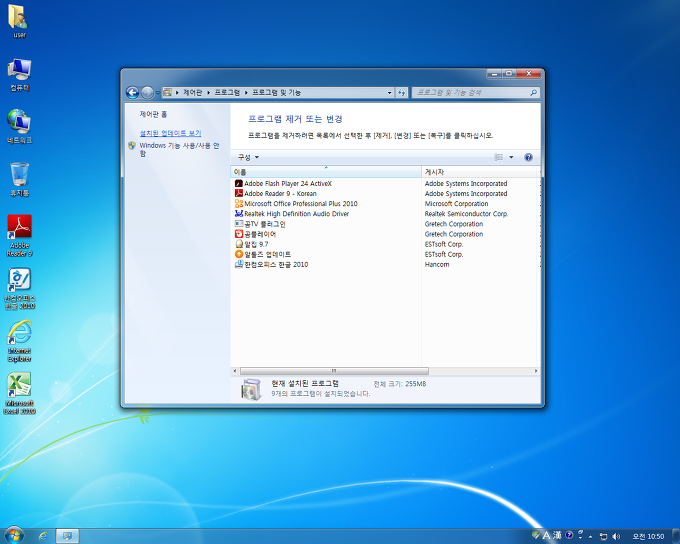Click the horizontal scrollbar left arrow
This screenshot has width=680, height=544.
235,371
